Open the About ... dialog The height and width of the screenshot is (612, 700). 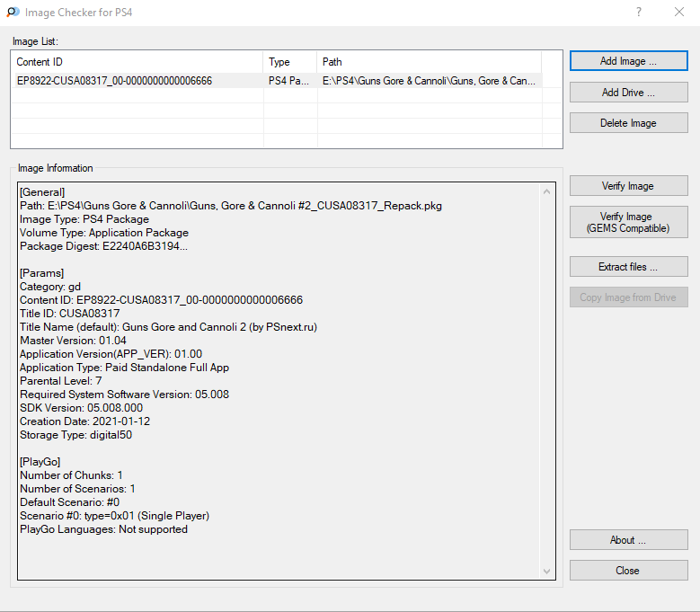(x=629, y=540)
